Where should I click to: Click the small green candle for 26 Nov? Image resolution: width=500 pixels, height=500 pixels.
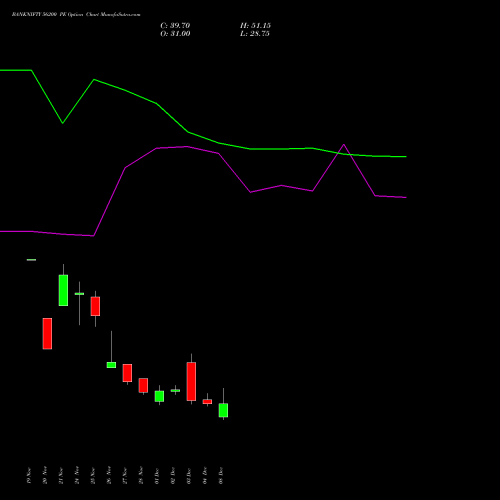point(111,365)
